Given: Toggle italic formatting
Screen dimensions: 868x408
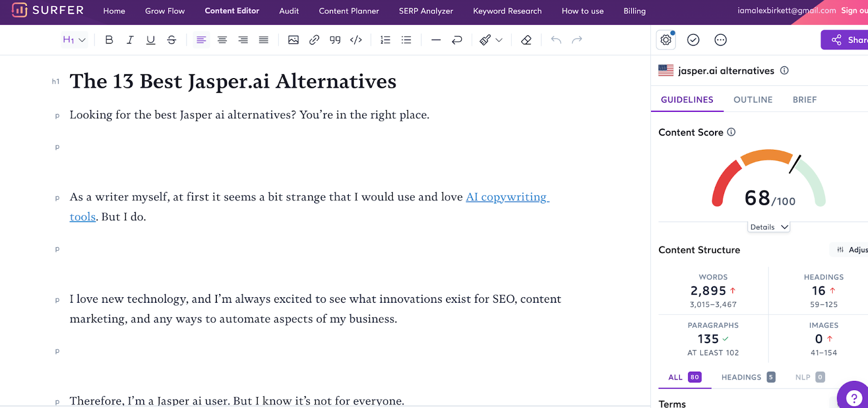Looking at the screenshot, I should tap(130, 40).
